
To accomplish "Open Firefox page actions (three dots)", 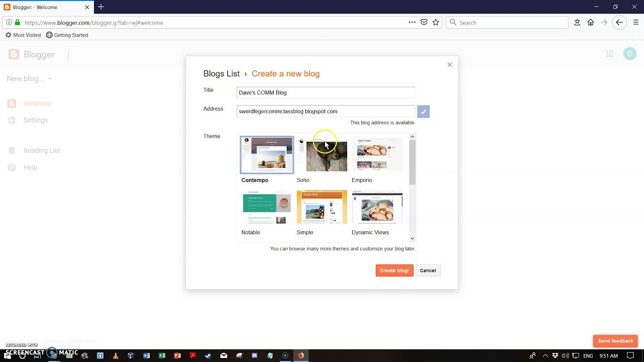I will click(x=412, y=22).
